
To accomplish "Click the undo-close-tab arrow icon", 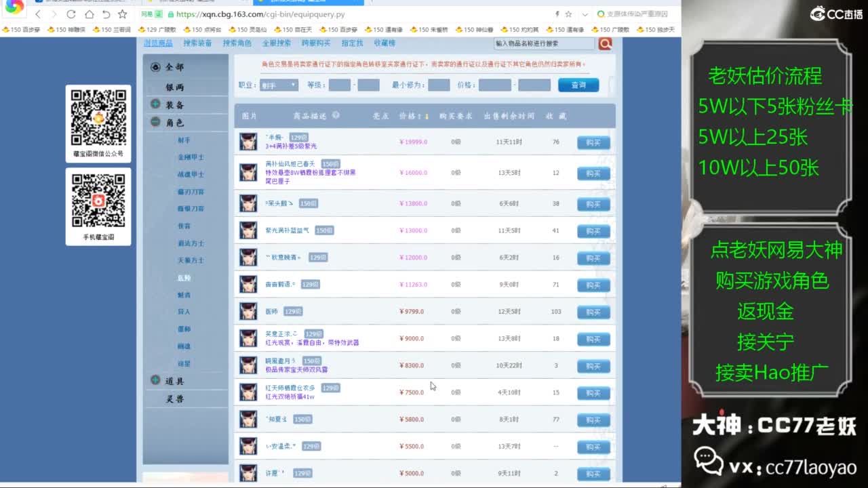I will point(106,14).
